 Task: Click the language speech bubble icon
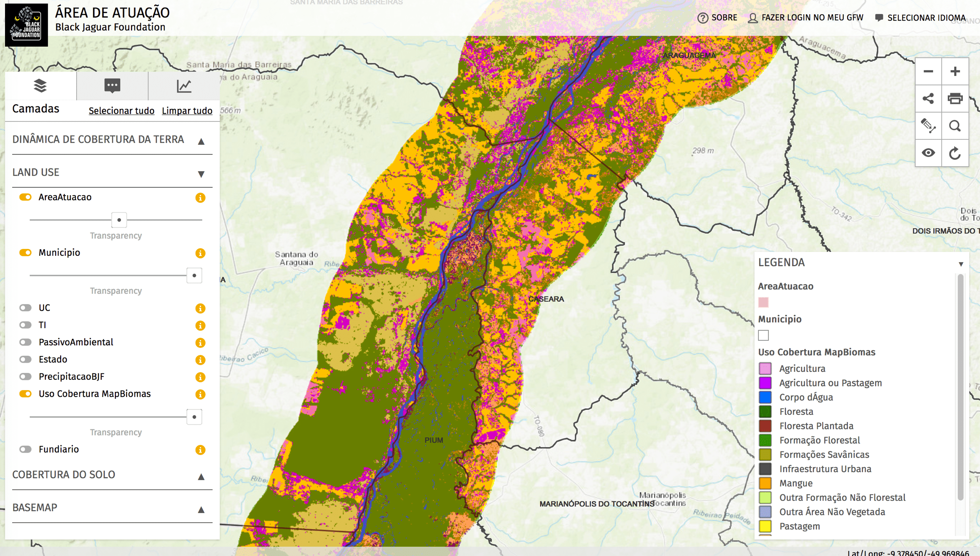point(879,18)
